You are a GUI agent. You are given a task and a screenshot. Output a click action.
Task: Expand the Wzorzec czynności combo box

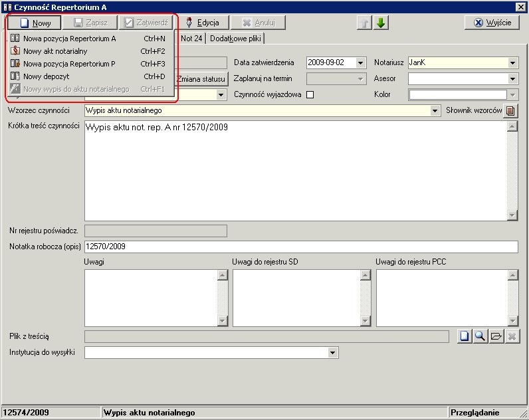click(435, 111)
